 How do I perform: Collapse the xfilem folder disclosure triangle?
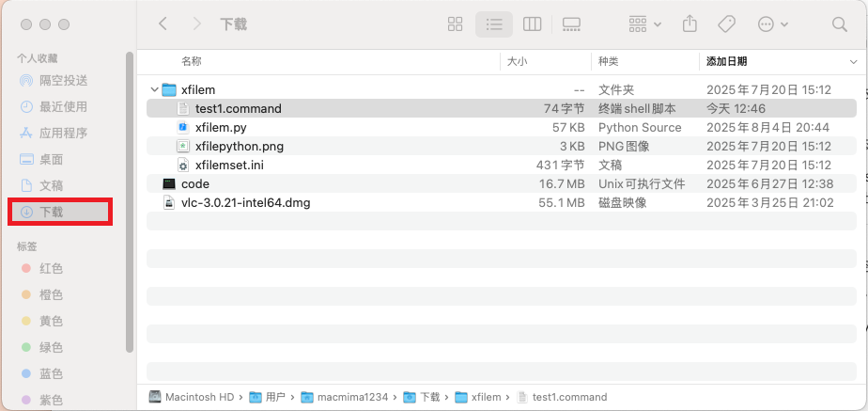pyautogui.click(x=154, y=90)
